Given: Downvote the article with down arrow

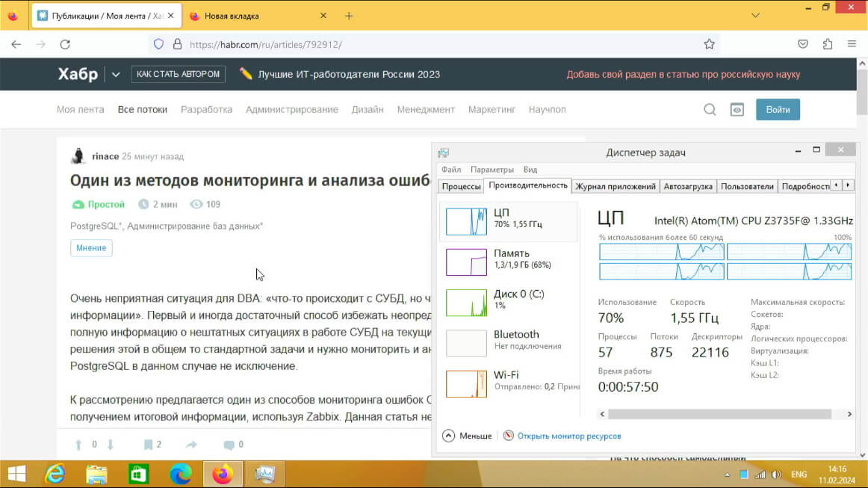Looking at the screenshot, I should point(110,444).
